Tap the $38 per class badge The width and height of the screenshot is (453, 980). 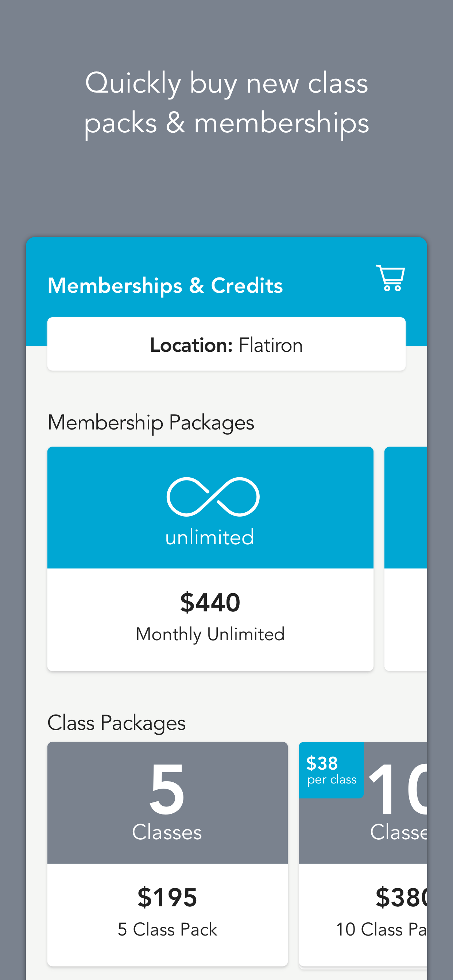click(x=331, y=770)
